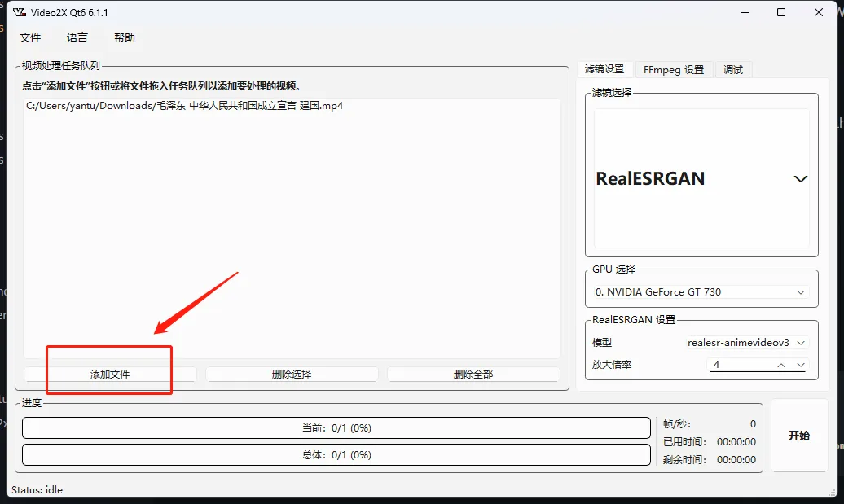Click the 放大倍率 value field
The width and height of the screenshot is (844, 504).
tap(741, 365)
